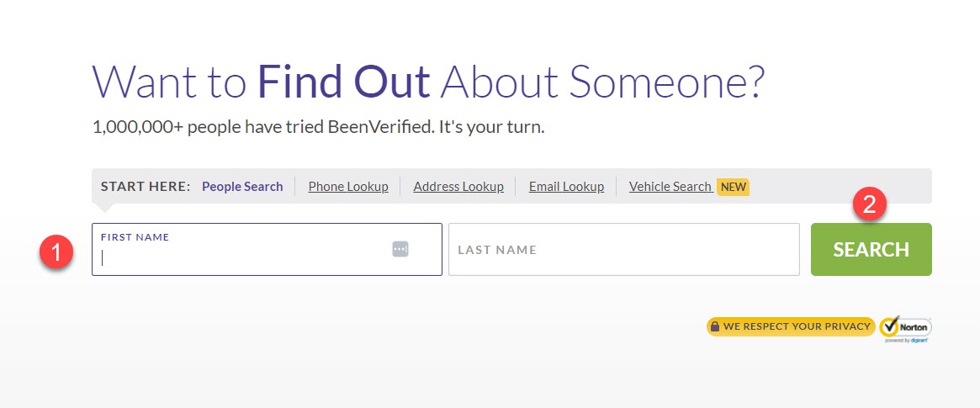The height and width of the screenshot is (408, 980).
Task: Click the Norton checkmark logo
Action: (890, 326)
